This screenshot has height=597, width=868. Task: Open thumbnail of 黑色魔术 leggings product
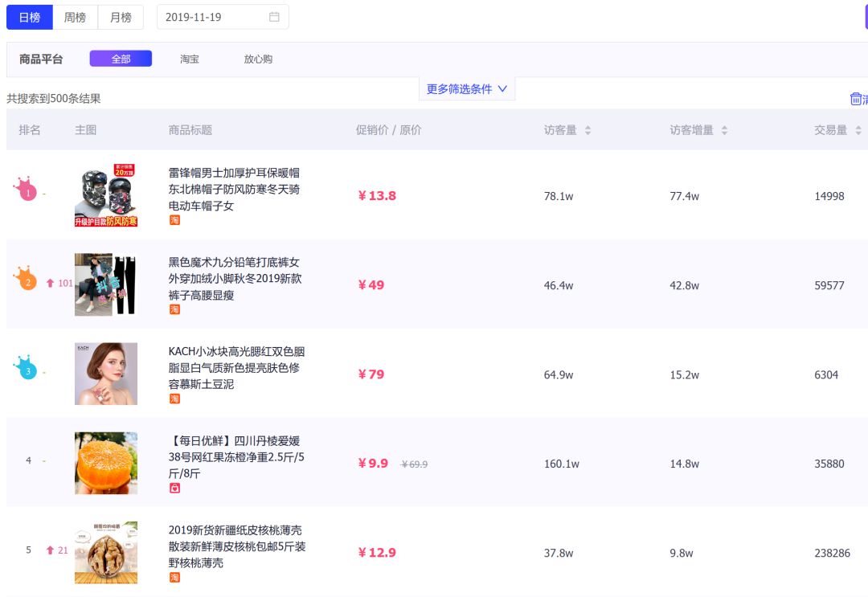106,284
